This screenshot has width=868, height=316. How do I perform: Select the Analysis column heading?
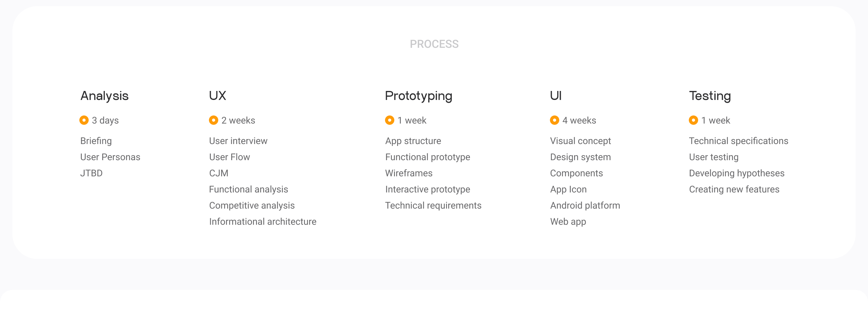click(x=104, y=96)
